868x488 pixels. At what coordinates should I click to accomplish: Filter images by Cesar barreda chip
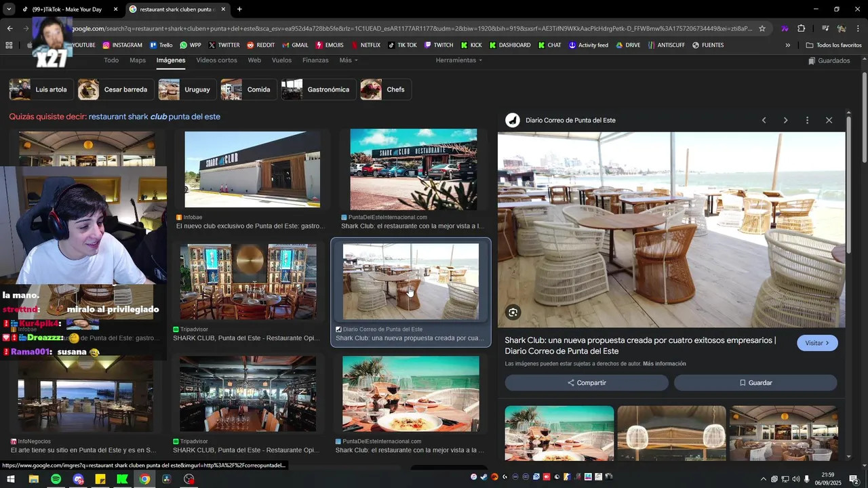click(115, 89)
